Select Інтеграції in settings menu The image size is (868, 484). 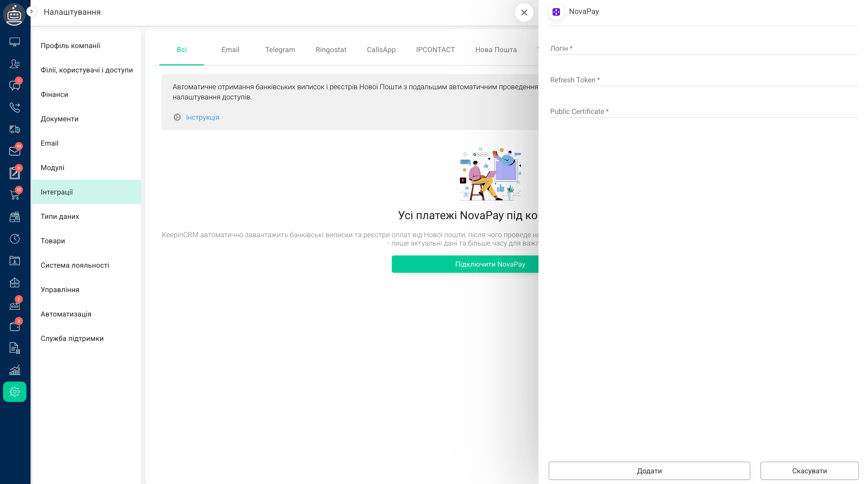87,192
